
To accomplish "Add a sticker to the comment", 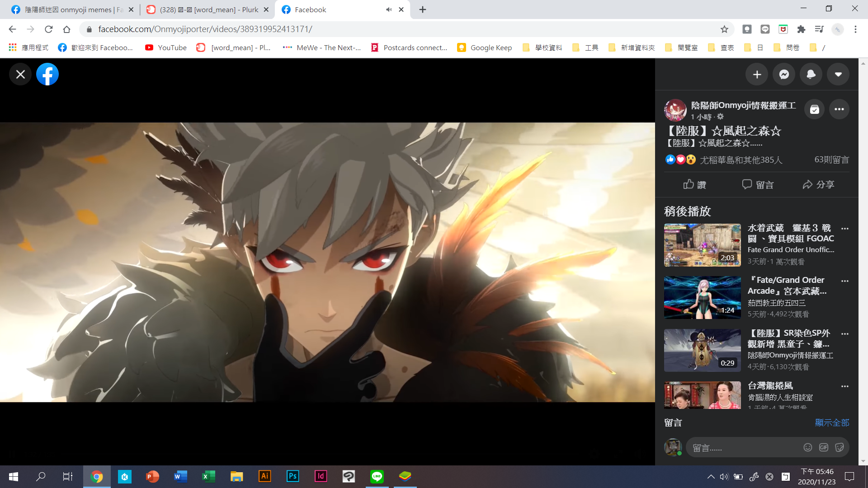I will click(840, 447).
